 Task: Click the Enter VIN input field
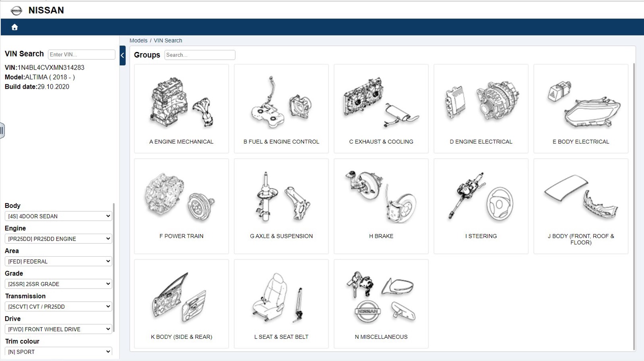point(82,54)
